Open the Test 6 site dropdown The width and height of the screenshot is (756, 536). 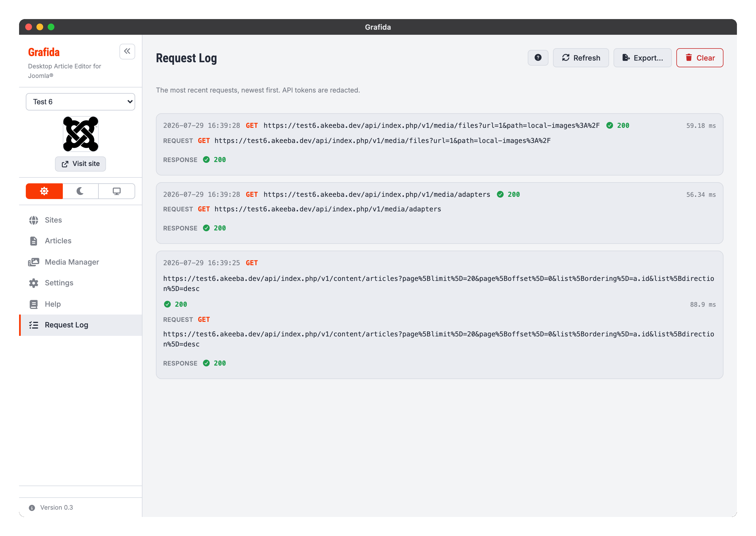pos(80,102)
